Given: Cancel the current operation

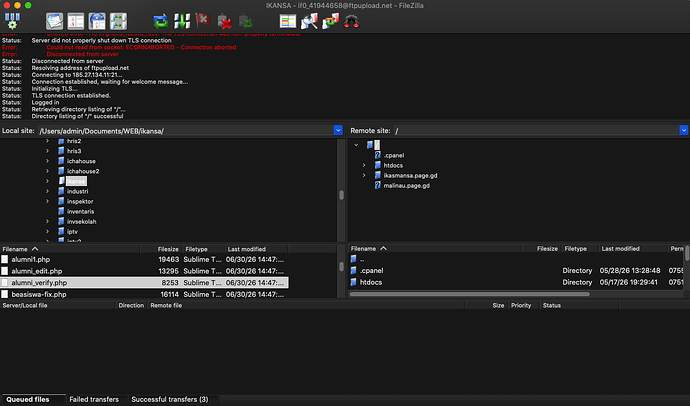Looking at the screenshot, I should tap(203, 20).
